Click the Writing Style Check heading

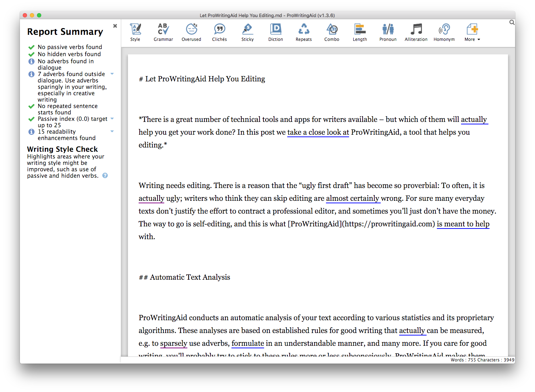(x=62, y=149)
